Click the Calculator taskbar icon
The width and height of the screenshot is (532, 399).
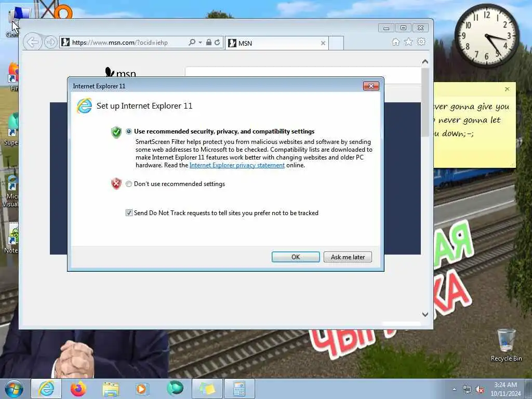click(x=239, y=389)
